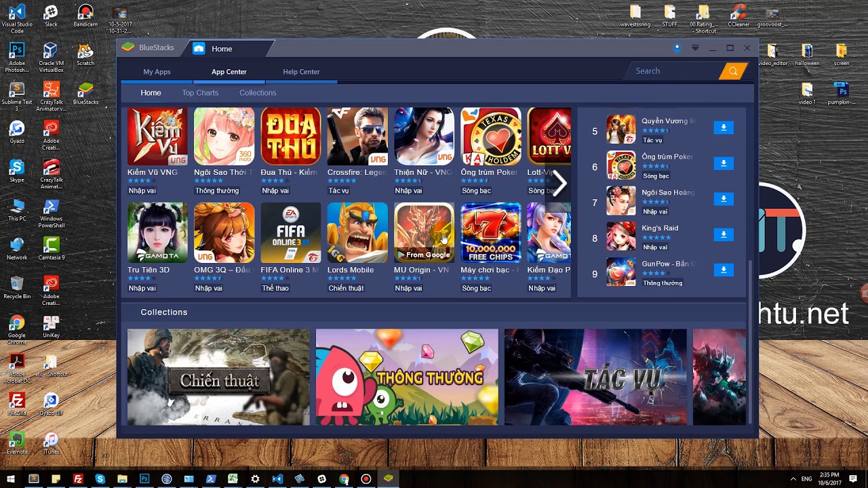This screenshot has width=868, height=488.
Task: Open the Lords Mobile game tile
Action: [357, 232]
